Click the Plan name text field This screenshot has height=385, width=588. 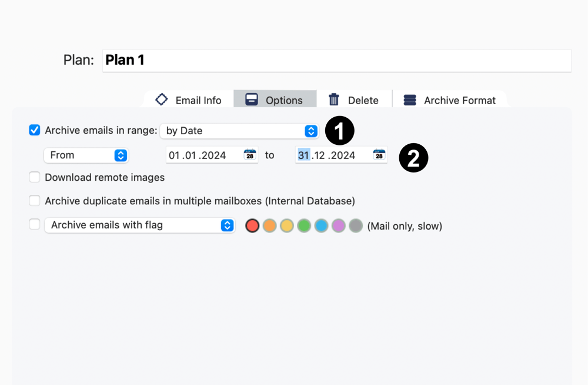(x=336, y=60)
